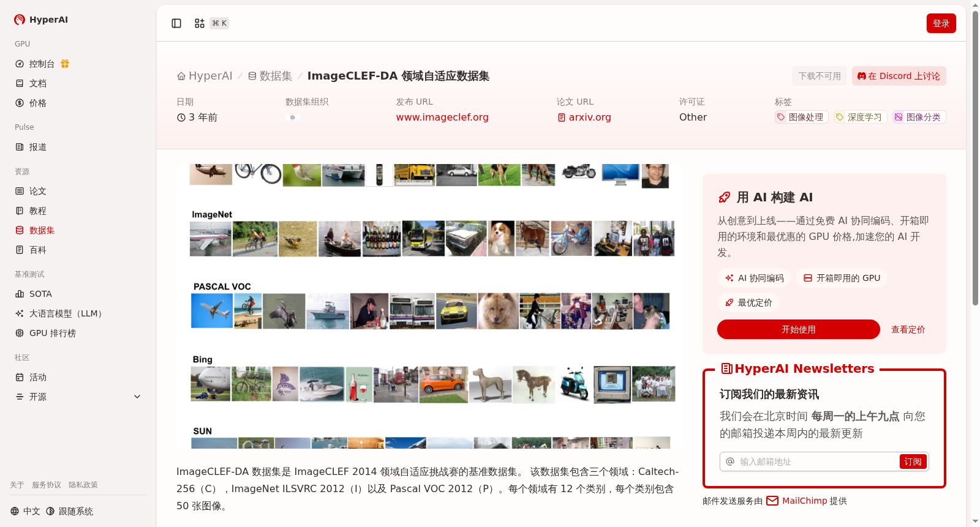
Task: Click the coin icon beside 价格
Action: click(x=20, y=103)
